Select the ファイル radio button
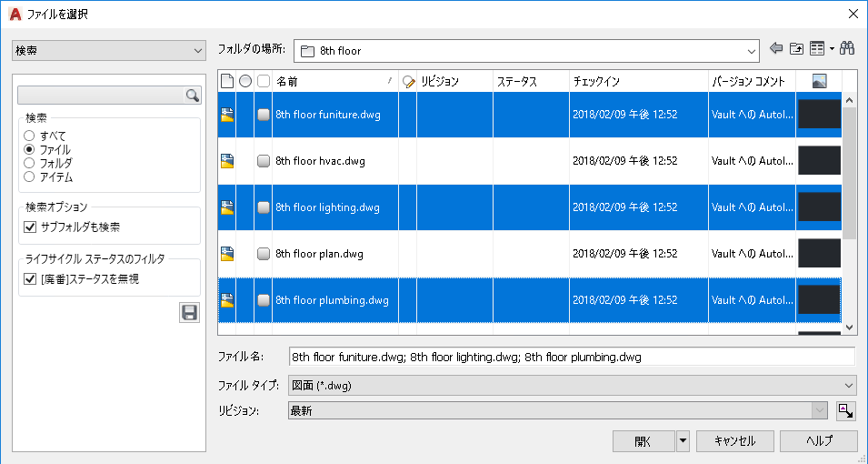 [x=29, y=150]
